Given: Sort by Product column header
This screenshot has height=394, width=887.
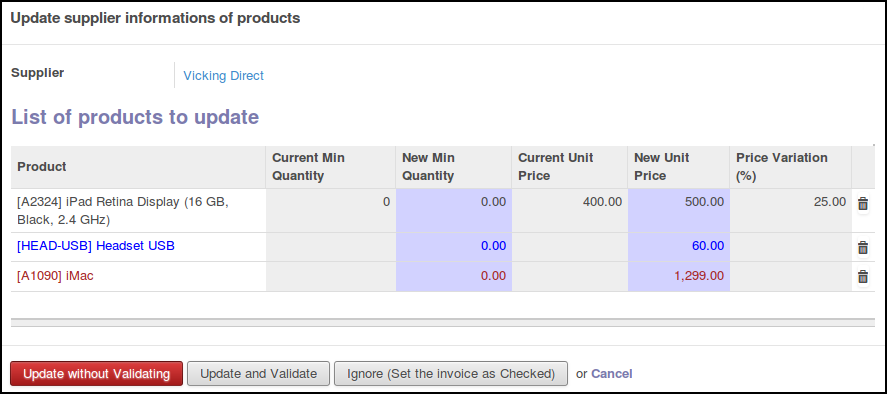Looking at the screenshot, I should coord(139,167).
